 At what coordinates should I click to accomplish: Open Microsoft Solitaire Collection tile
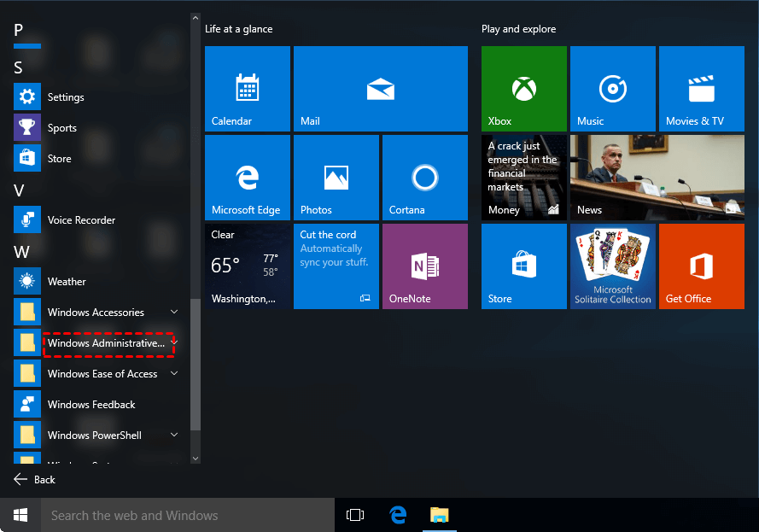click(x=613, y=266)
